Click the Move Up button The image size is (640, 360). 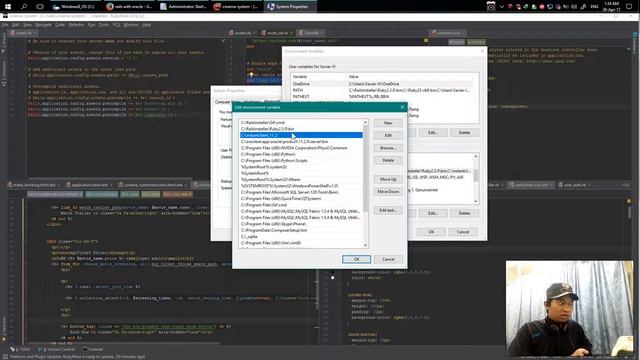[388, 179]
